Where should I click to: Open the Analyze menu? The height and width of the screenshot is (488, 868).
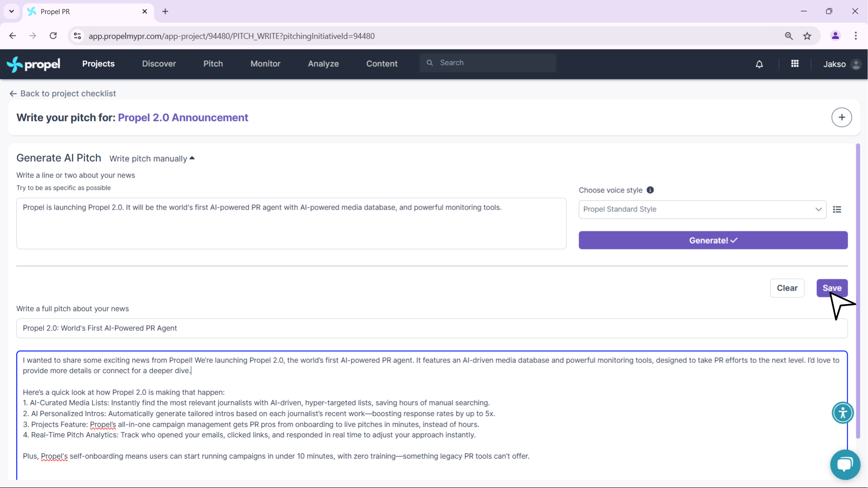pyautogui.click(x=323, y=64)
